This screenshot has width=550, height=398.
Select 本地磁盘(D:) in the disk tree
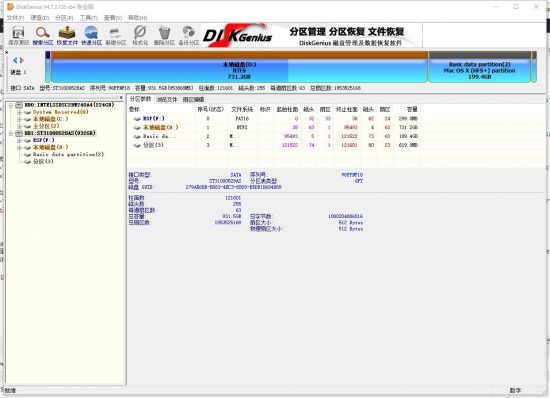(51, 147)
